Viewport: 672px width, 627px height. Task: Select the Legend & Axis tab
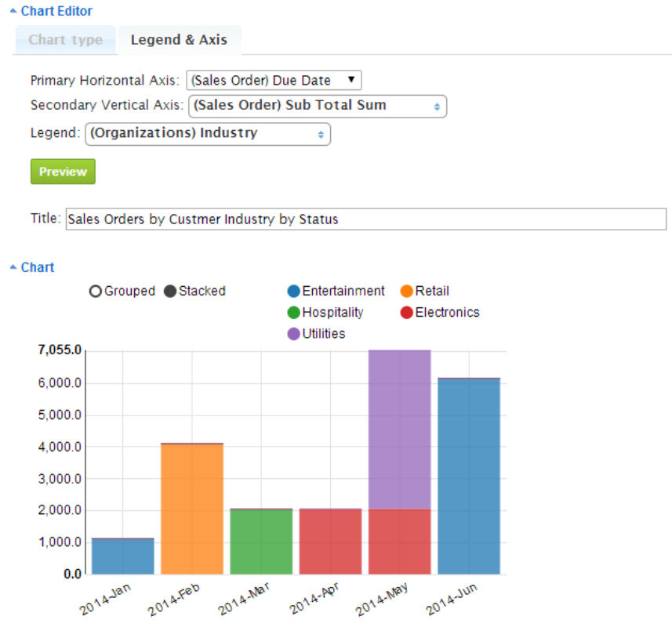coord(179,40)
